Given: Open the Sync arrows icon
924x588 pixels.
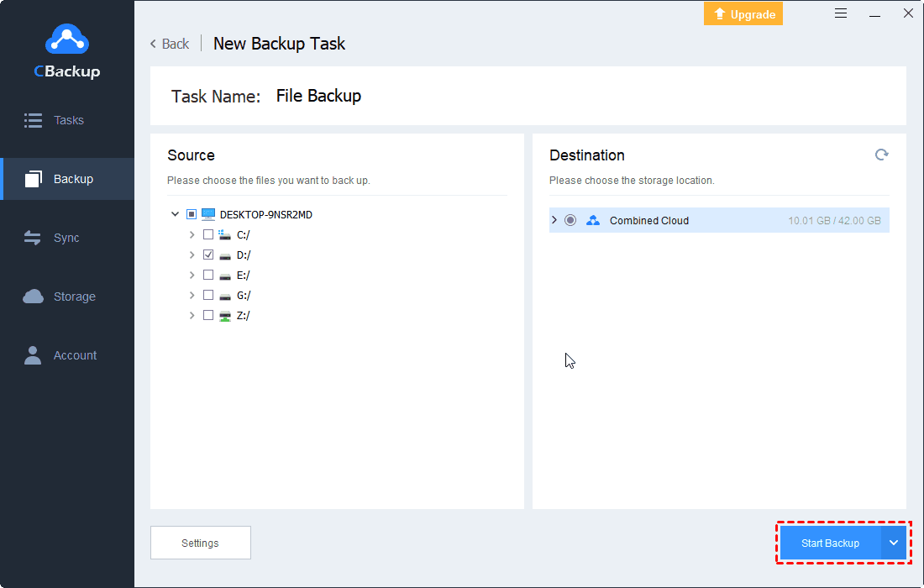Looking at the screenshot, I should pyautogui.click(x=33, y=238).
